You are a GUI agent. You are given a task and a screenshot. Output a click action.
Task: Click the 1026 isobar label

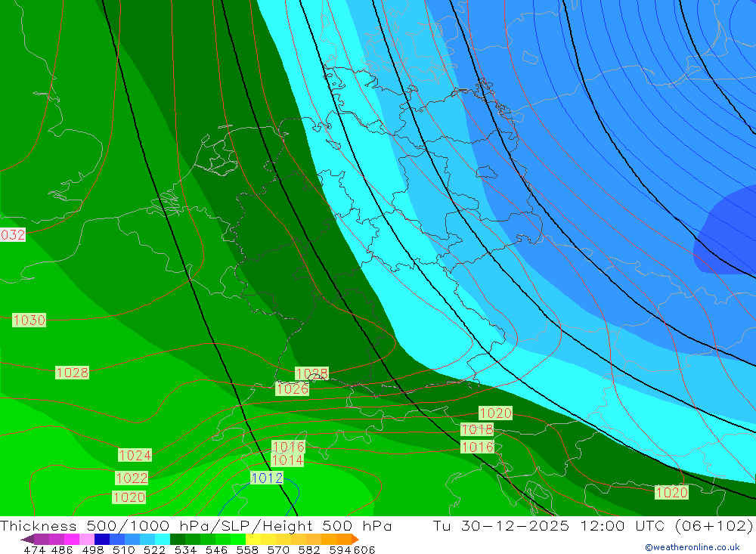point(292,388)
